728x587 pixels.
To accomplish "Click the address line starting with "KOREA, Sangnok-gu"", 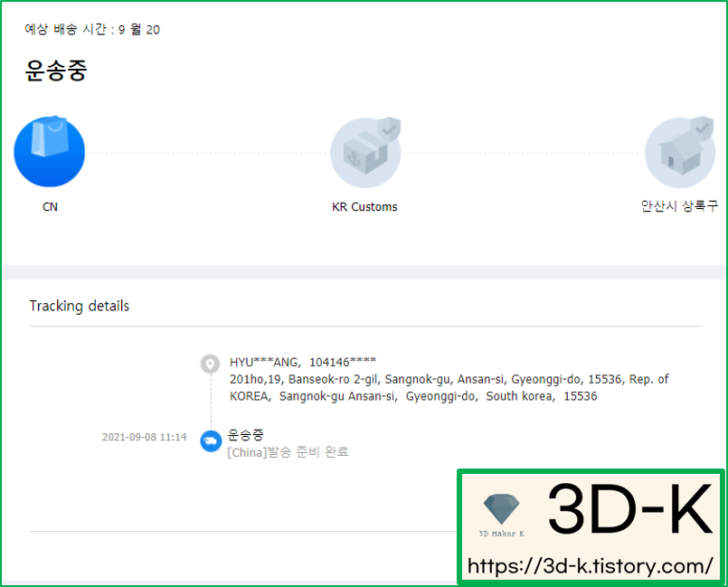I will pos(413,396).
